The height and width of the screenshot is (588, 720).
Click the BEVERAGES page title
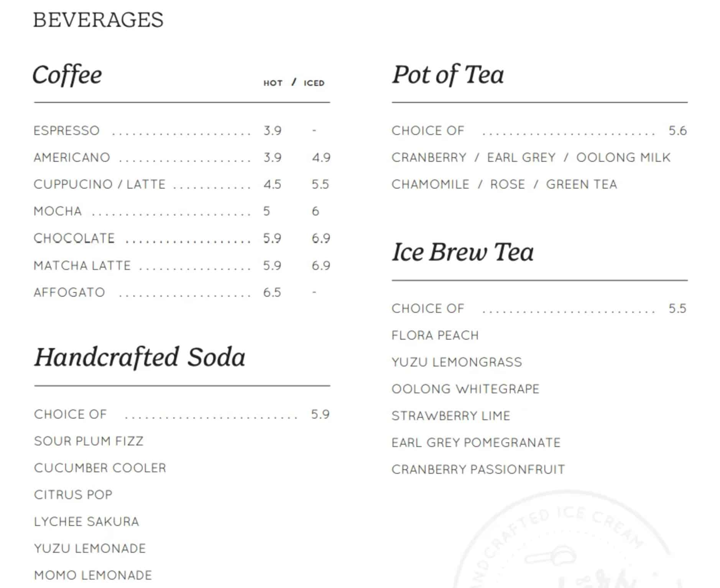[x=98, y=20]
